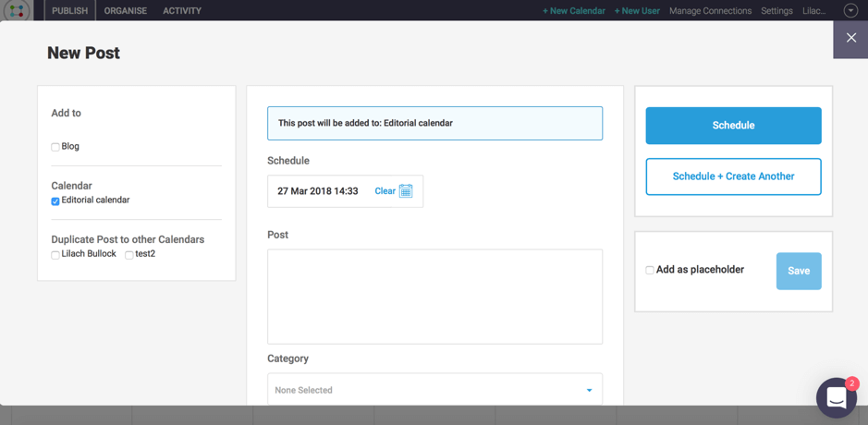Close the New Post dialog
Screen dimensions: 868x425
(850, 38)
